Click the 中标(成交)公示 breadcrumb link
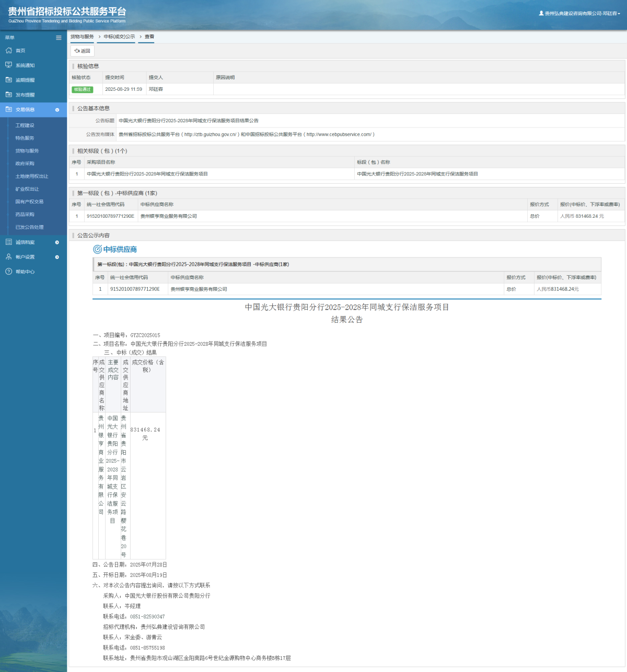627x672 pixels. (119, 37)
